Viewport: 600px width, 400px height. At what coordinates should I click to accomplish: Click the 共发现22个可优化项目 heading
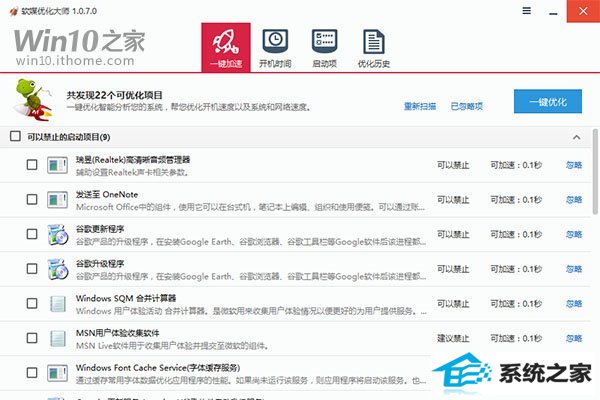(114, 95)
